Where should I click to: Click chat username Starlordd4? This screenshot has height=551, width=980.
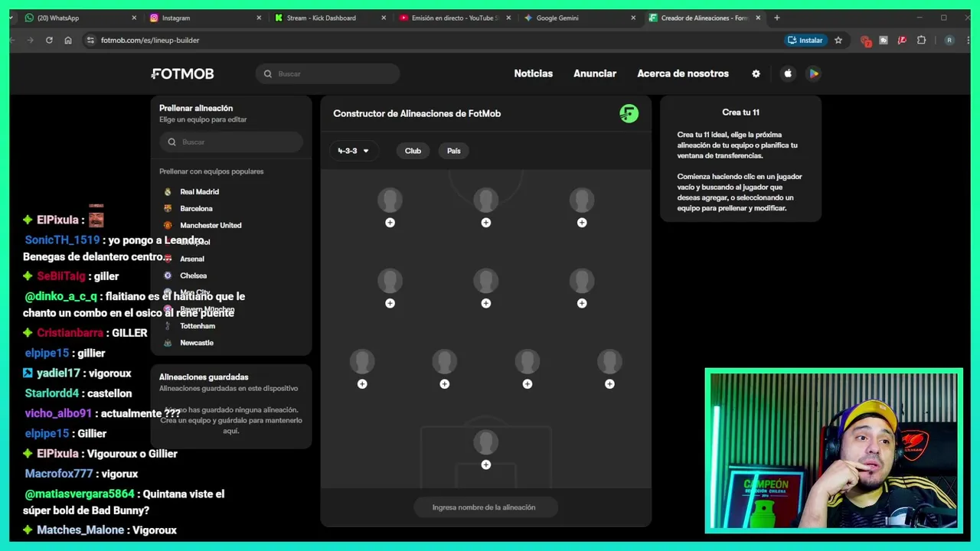click(x=52, y=393)
